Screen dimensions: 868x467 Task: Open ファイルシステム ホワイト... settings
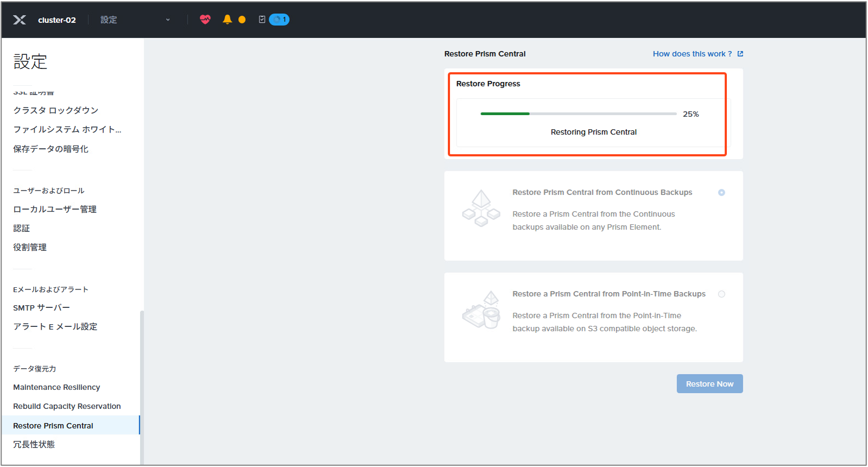[x=67, y=129]
